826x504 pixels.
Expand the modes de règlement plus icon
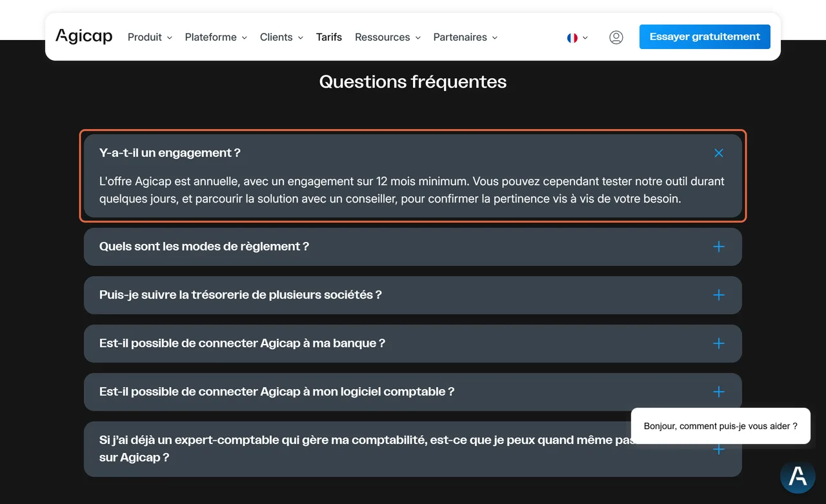[719, 247]
